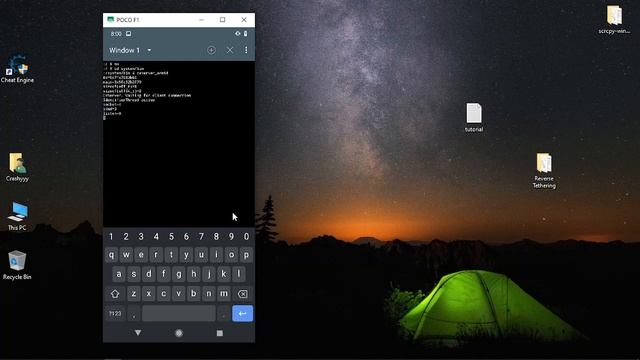Viewport: 640px width, 360px height.
Task: Tap the v key
Action: coord(179,293)
